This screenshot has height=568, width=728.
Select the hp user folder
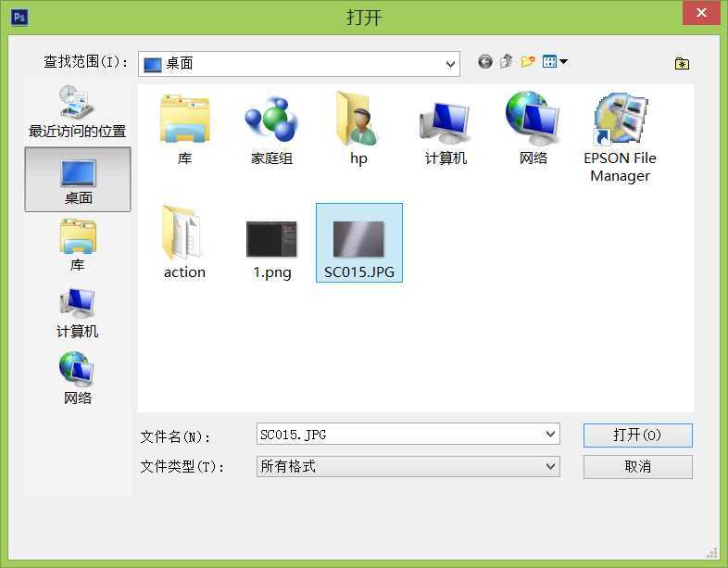[358, 130]
